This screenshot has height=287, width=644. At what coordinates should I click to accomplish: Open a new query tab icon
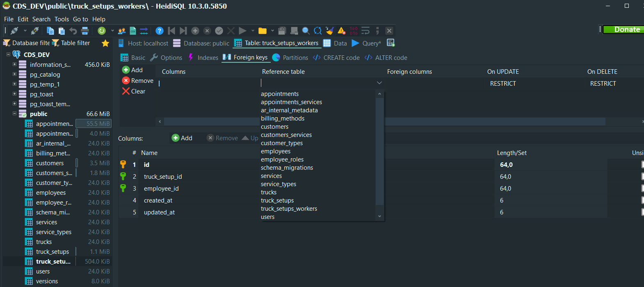(x=391, y=43)
